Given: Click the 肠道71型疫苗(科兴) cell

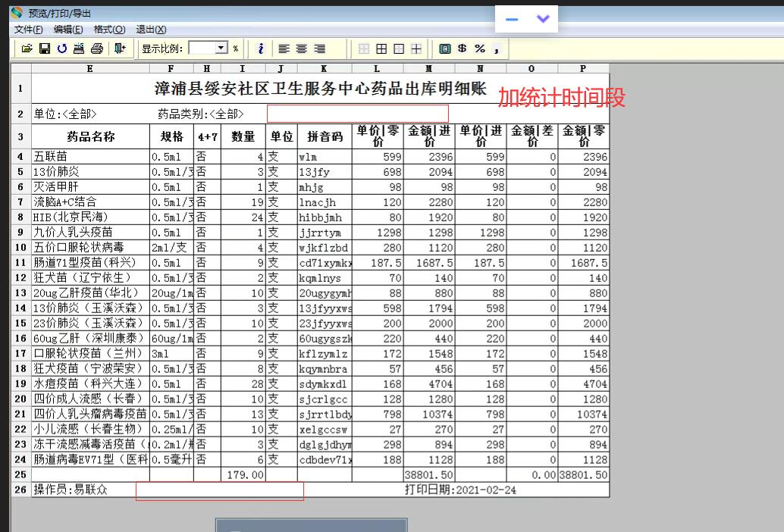Looking at the screenshot, I should click(x=90, y=262).
